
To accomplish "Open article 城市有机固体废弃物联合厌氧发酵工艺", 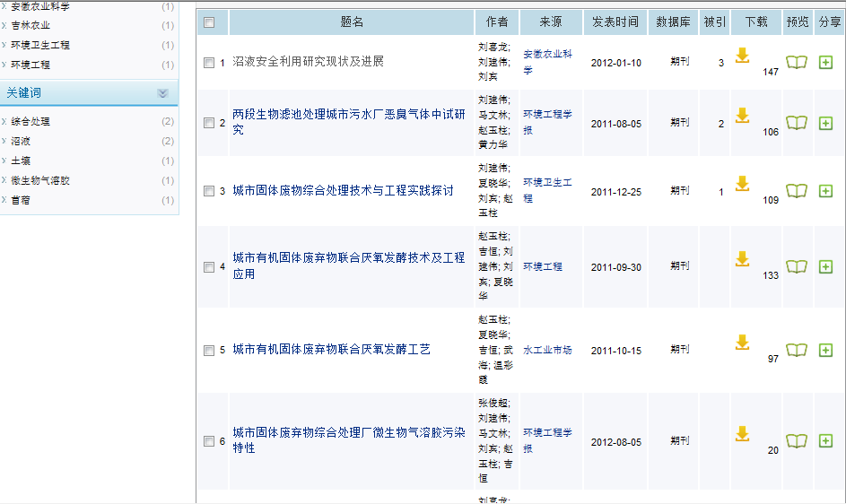I will pos(331,350).
